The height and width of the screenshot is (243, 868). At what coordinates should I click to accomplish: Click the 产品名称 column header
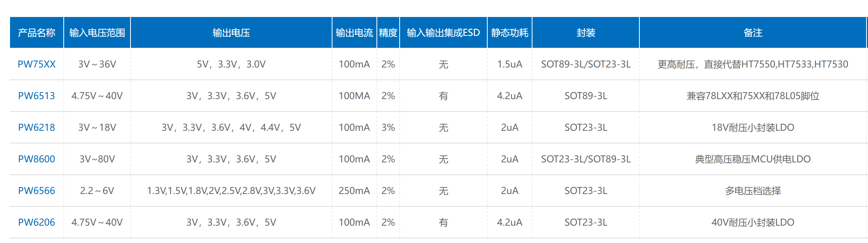37,32
